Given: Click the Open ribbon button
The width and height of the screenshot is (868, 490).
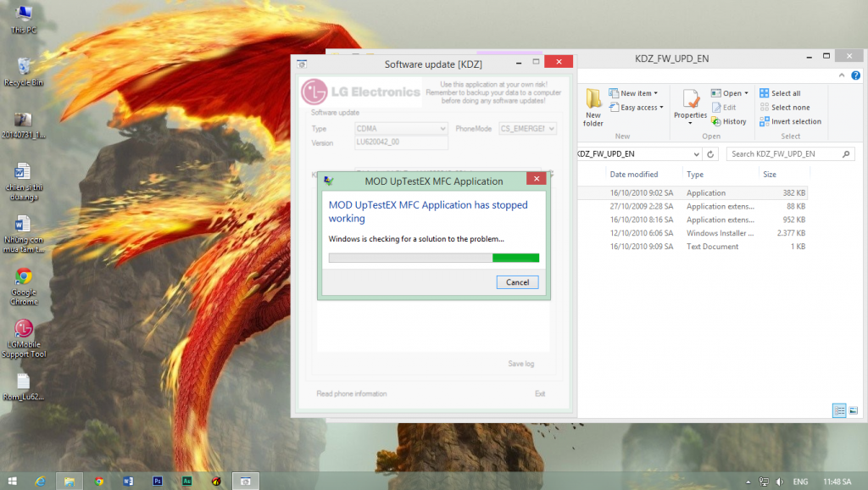Looking at the screenshot, I should coord(726,93).
